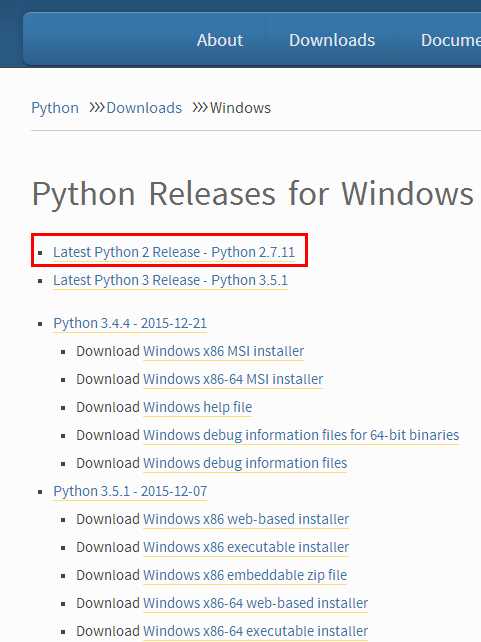Download Windows x86 executable installer

coord(246,547)
